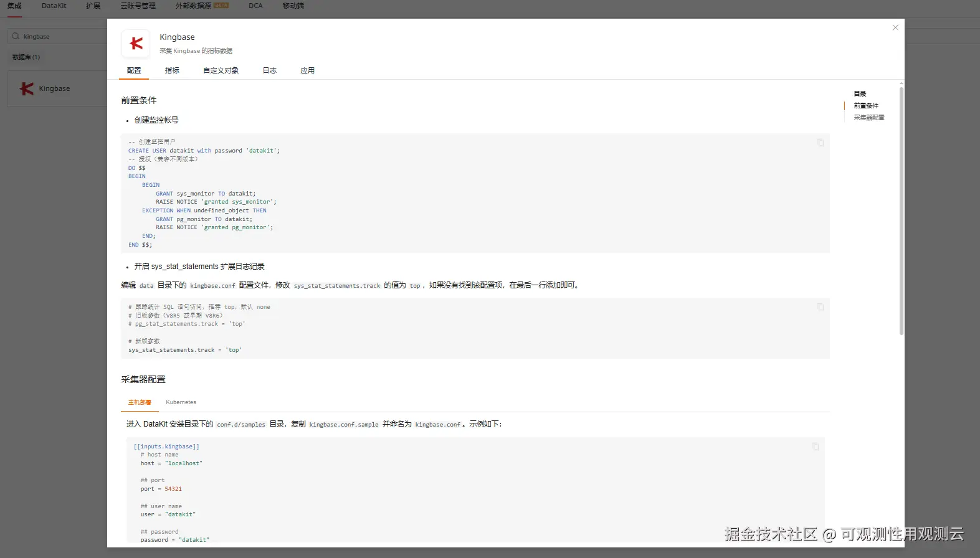Click the 采集 Kingbase 的指标数据 subtitle
980x558 pixels.
[x=196, y=51]
